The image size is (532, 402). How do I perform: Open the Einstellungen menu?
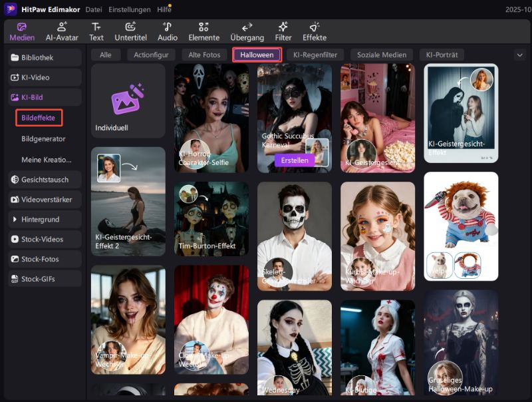[x=131, y=9]
